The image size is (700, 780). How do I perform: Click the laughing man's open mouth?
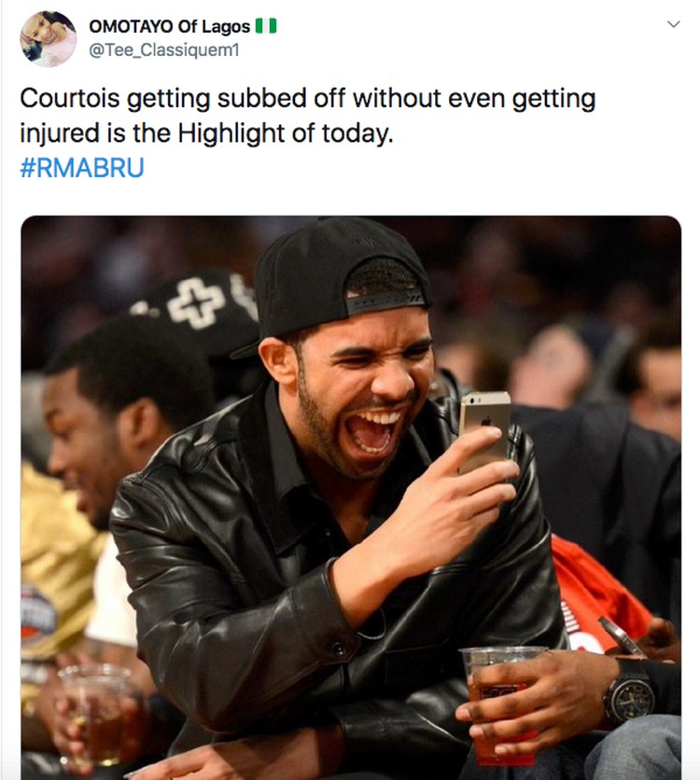click(374, 431)
